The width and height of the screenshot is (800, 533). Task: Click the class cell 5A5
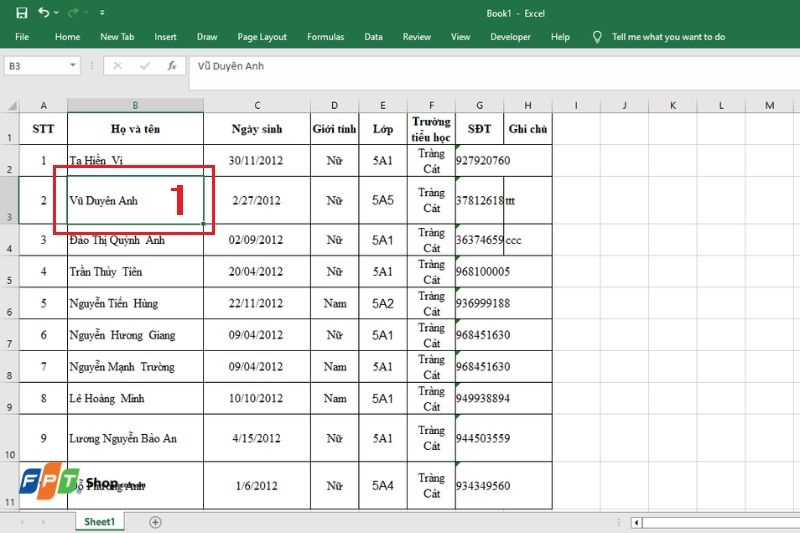pos(383,200)
